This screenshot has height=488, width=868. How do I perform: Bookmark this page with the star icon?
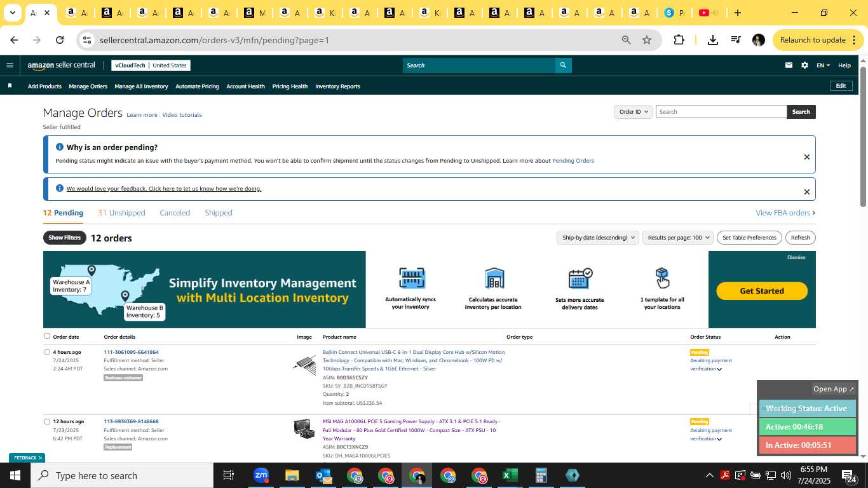(647, 40)
